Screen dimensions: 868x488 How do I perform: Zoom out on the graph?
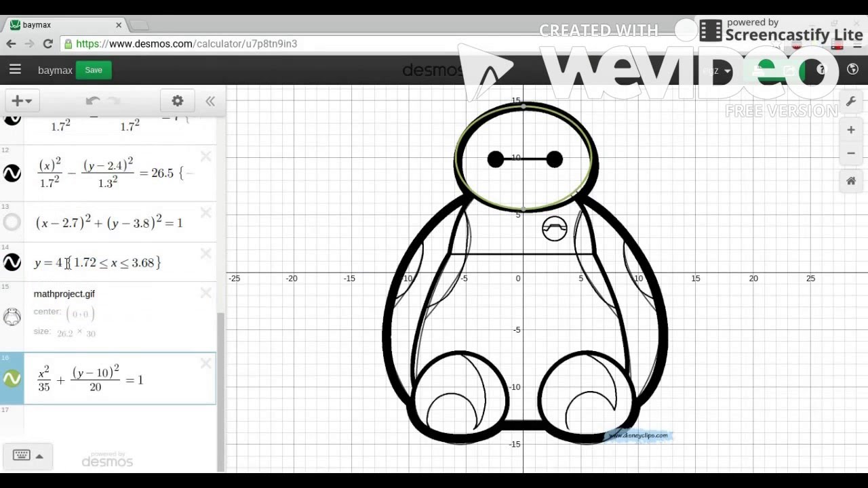[851, 153]
